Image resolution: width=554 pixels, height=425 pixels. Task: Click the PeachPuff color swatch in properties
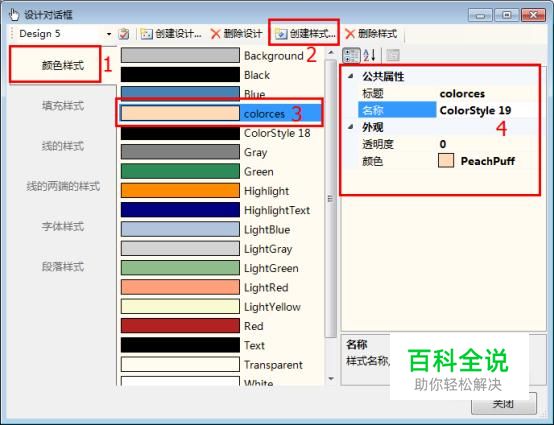pos(446,161)
